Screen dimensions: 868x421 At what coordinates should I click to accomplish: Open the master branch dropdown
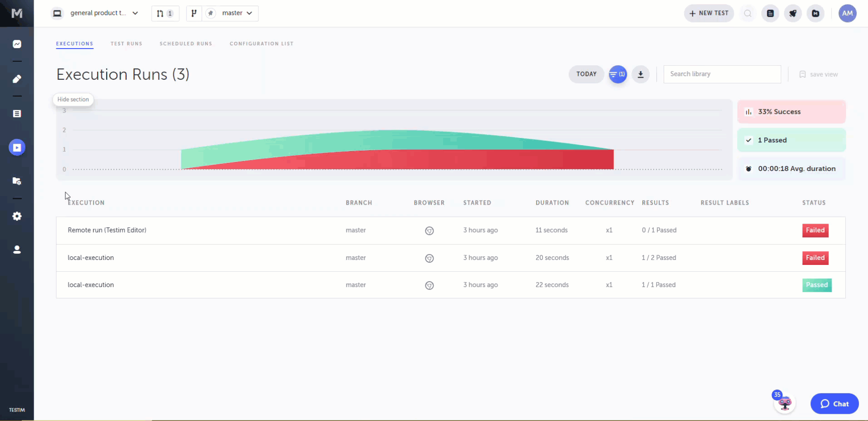237,13
